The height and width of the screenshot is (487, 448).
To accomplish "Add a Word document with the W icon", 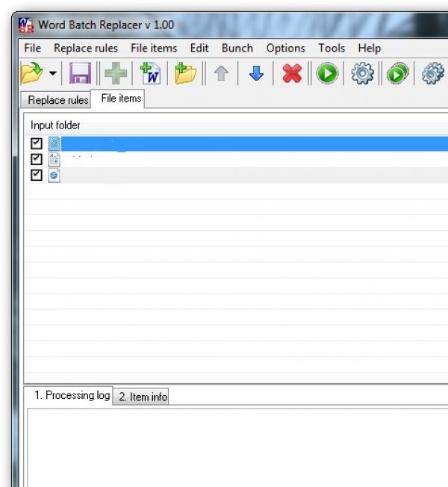I will pos(151,73).
